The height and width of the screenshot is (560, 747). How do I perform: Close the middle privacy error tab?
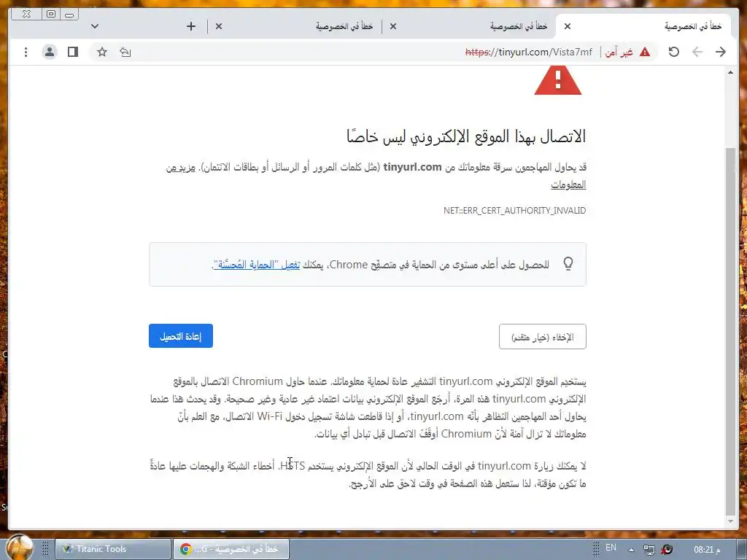(393, 26)
